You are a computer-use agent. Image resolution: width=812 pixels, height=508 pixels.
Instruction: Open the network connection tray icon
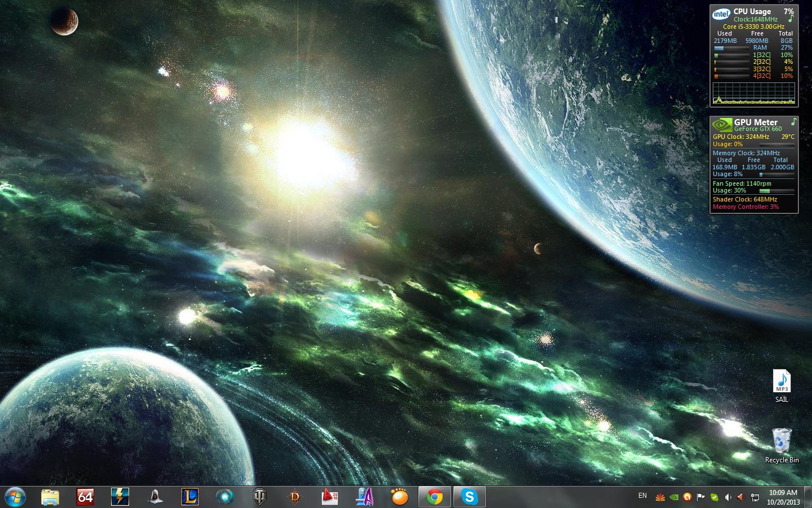click(755, 497)
